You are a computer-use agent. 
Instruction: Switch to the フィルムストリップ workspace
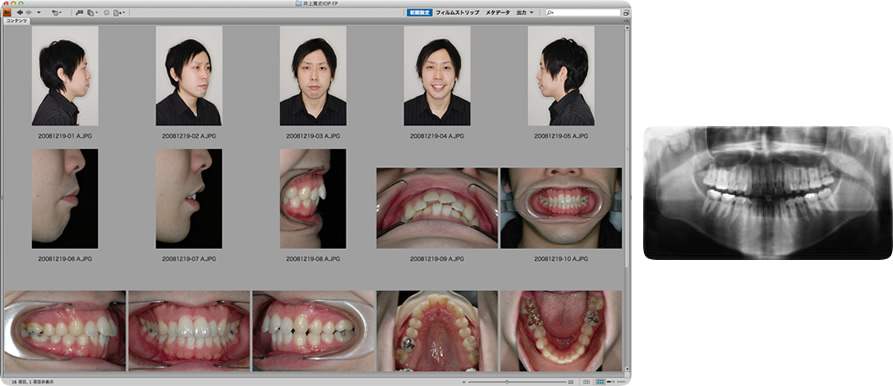(457, 13)
